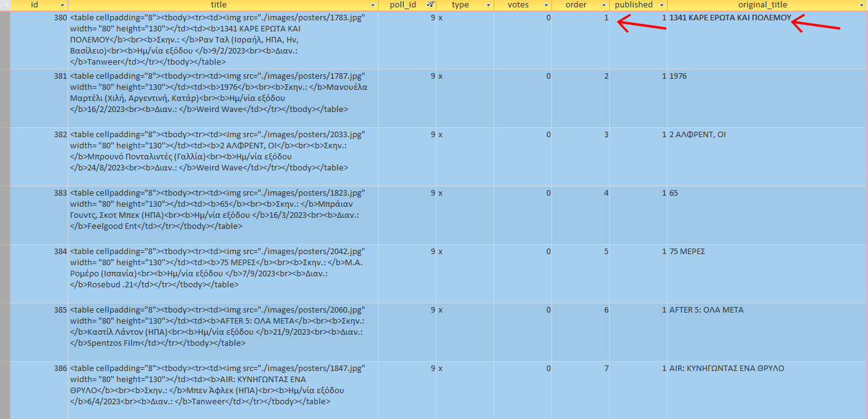Click the row selector for record 380
Screen dimensions: 868x419
pos(5,40)
